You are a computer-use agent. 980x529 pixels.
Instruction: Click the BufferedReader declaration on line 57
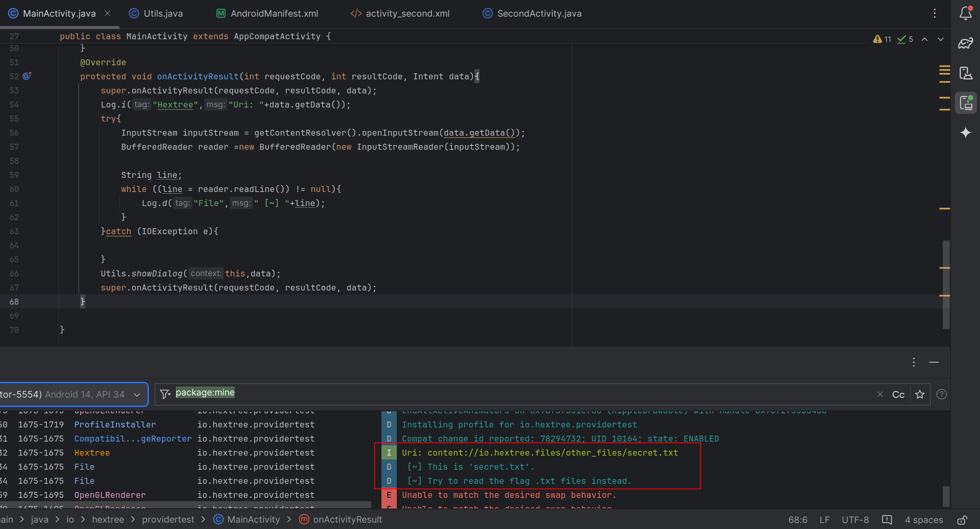tap(320, 147)
